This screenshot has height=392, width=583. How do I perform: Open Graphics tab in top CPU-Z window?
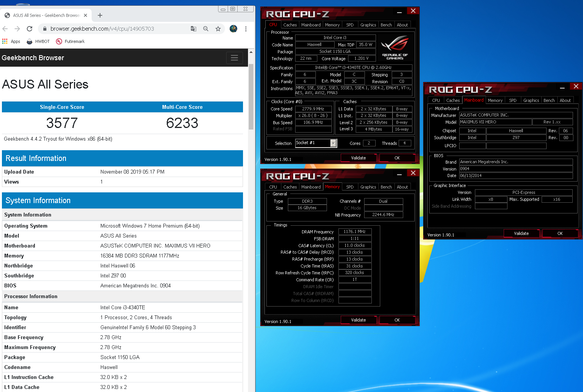(x=368, y=25)
